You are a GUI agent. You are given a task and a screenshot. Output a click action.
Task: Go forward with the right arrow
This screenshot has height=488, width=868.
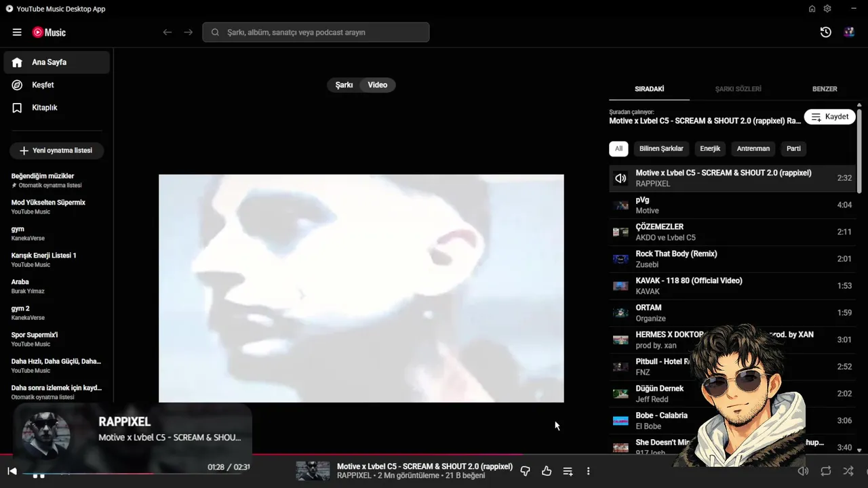click(x=189, y=33)
